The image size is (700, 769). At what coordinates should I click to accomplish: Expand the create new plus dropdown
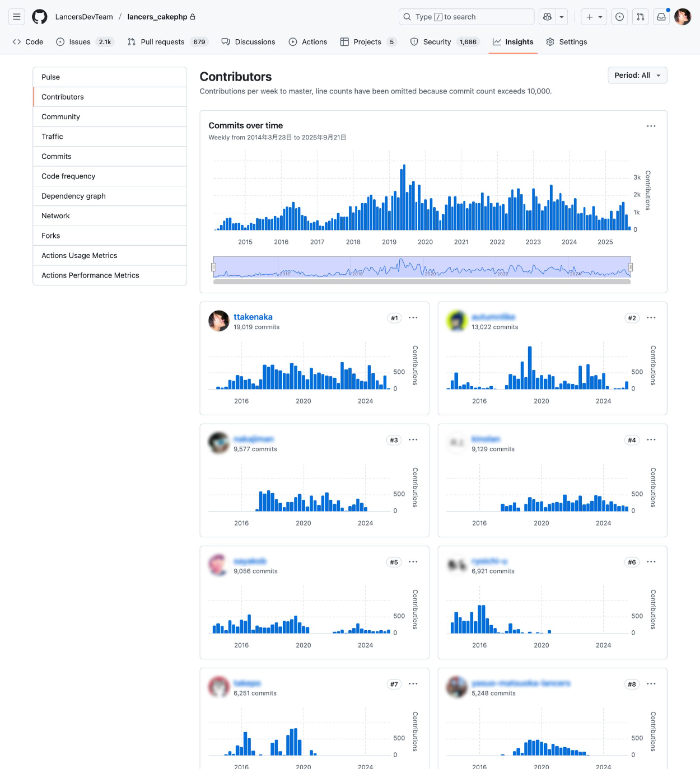(594, 17)
